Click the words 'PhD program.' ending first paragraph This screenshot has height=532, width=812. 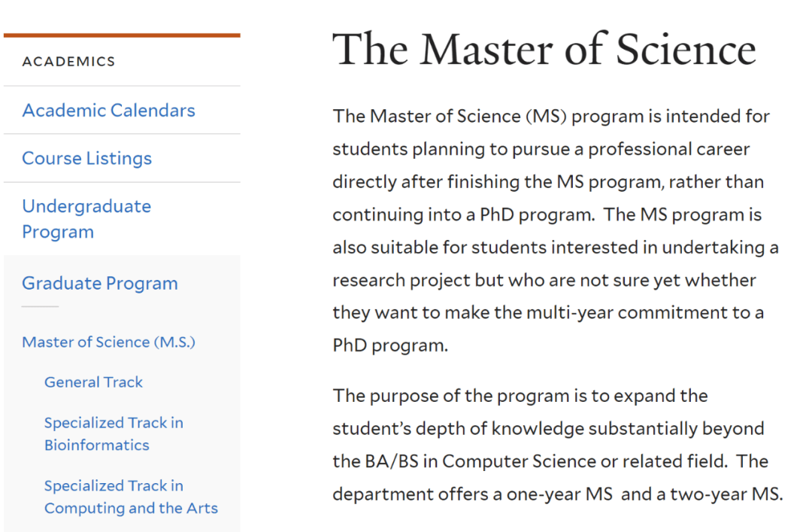(x=390, y=346)
